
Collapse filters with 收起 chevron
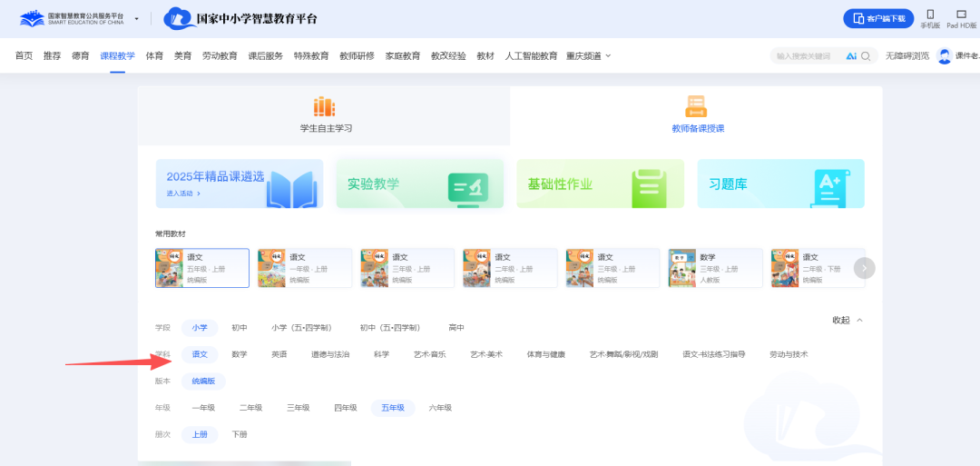pos(848,320)
